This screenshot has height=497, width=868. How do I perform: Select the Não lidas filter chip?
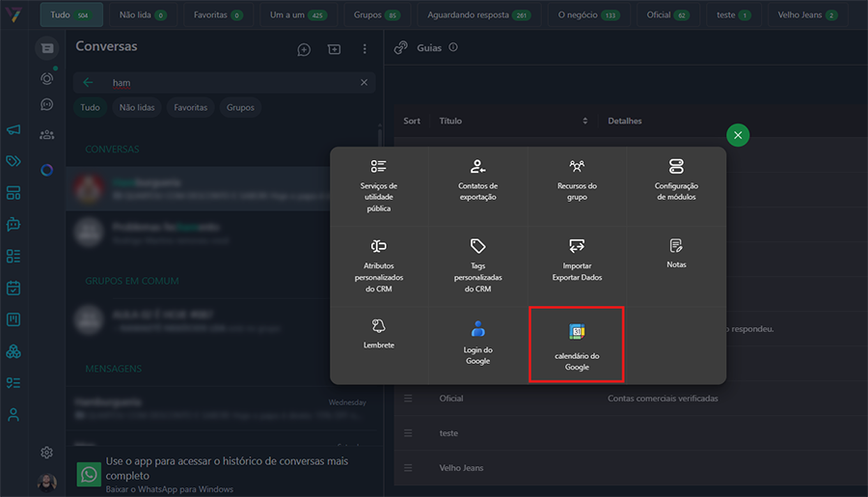pos(139,108)
